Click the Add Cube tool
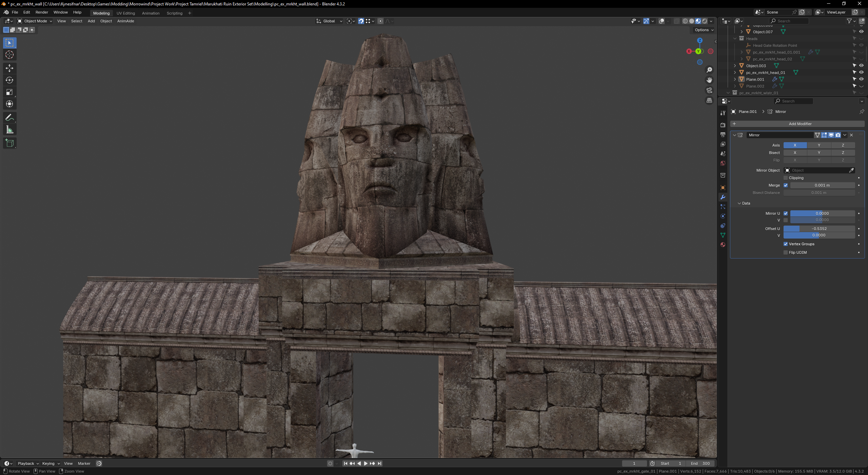This screenshot has width=868, height=475. tap(9, 143)
